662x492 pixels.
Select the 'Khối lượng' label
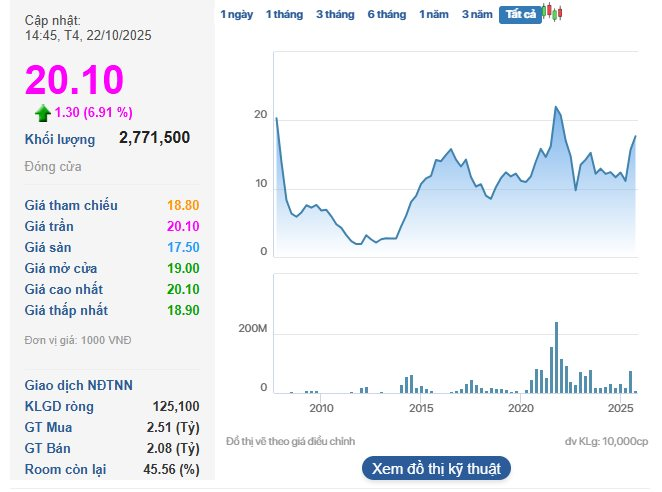(x=60, y=139)
